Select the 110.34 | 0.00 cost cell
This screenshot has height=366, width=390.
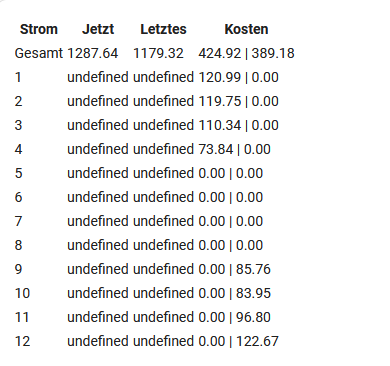[238, 125]
